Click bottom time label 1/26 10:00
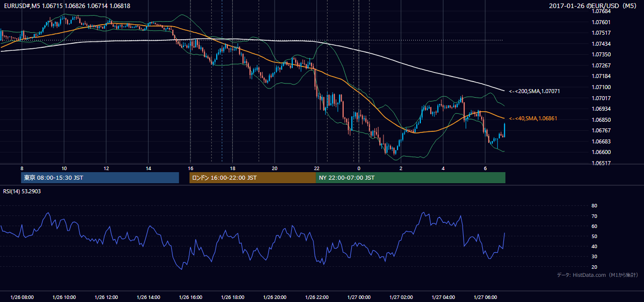This screenshot has height=302, width=644. [x=64, y=297]
